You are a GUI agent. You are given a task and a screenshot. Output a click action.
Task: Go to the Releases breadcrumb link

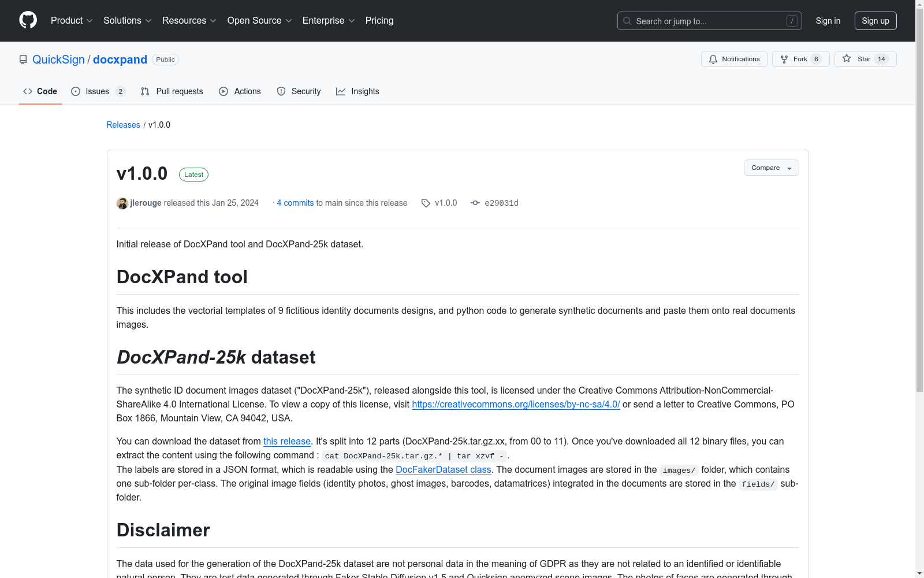[123, 125]
